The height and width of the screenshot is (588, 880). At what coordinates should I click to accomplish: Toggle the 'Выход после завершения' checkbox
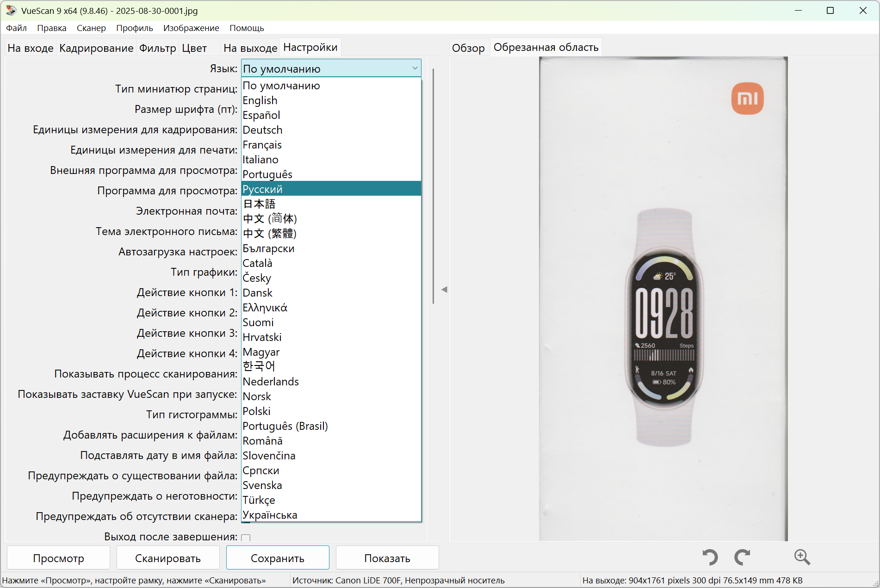246,538
